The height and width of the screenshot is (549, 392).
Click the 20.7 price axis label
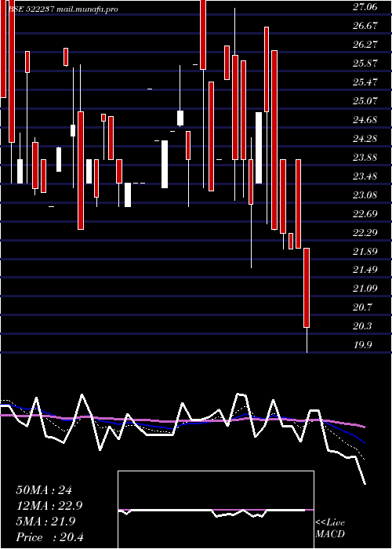tap(362, 308)
